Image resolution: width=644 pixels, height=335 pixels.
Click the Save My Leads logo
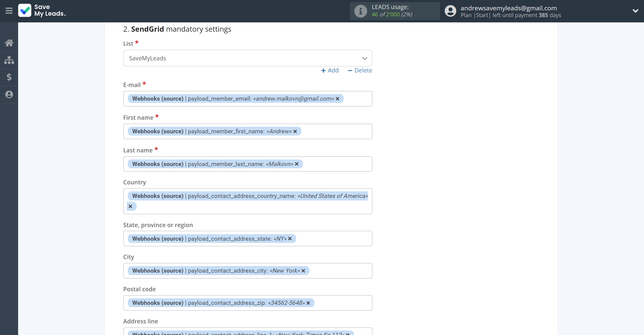[42, 11]
